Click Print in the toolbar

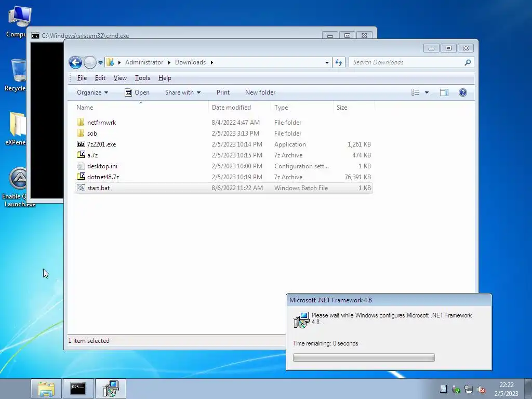pyautogui.click(x=223, y=92)
